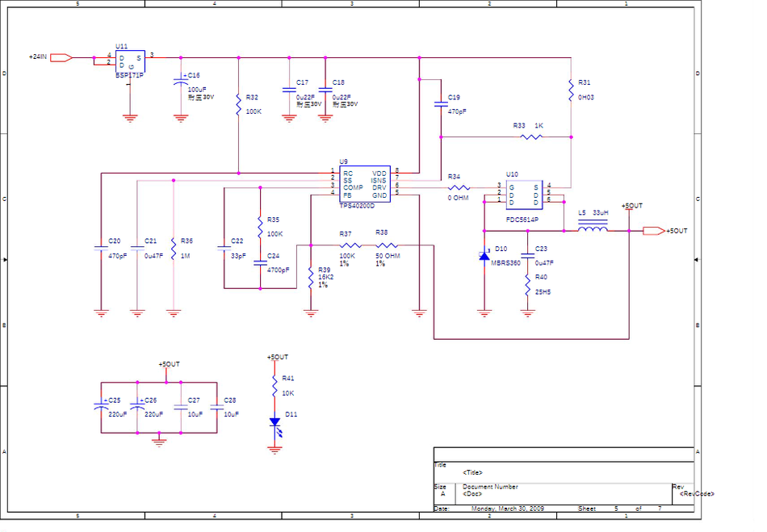This screenshot has height=532, width=767.
Task: Click the U11 BSP171P transistor symbol
Action: coord(129,63)
